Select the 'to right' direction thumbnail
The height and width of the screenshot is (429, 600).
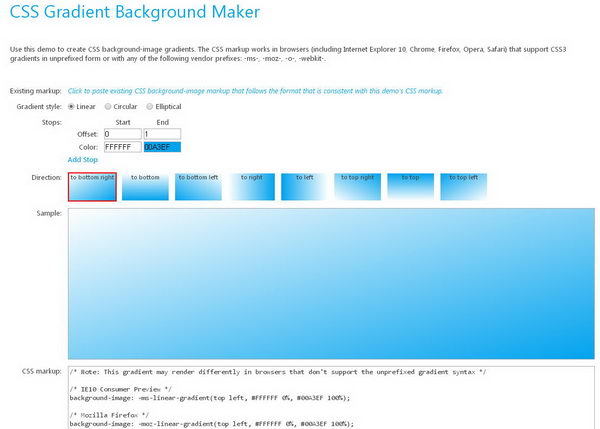pyautogui.click(x=251, y=187)
